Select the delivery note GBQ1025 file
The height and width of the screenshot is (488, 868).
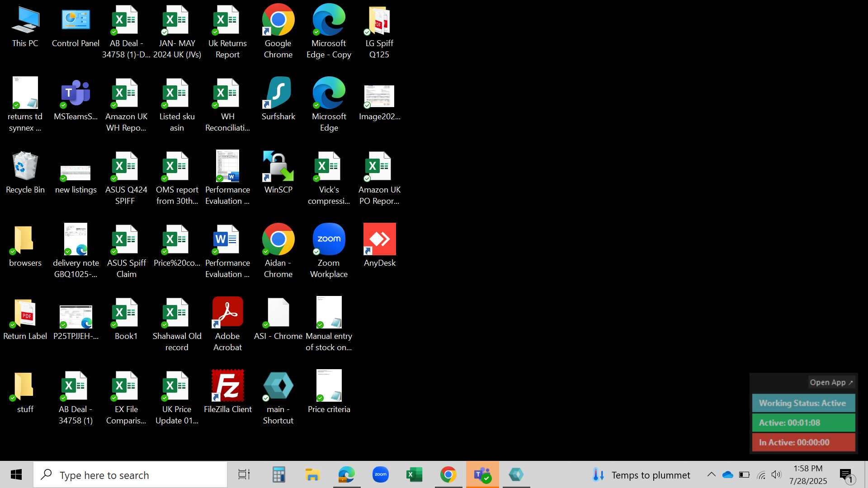[x=75, y=251]
